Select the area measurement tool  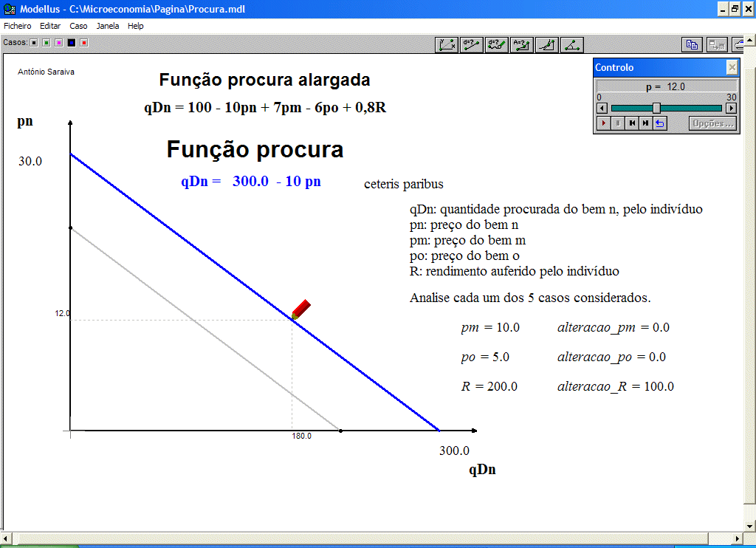click(522, 44)
